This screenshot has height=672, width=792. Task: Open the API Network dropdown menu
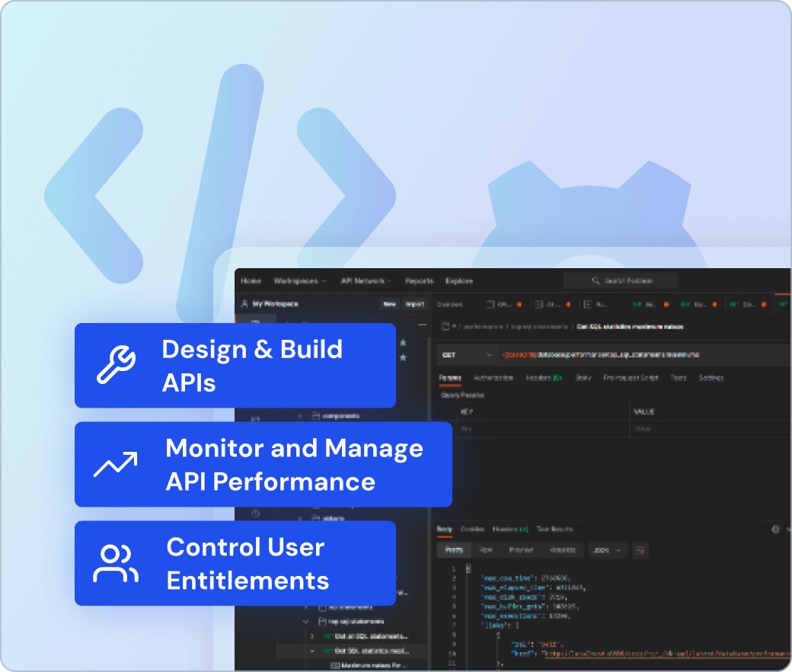(x=366, y=281)
